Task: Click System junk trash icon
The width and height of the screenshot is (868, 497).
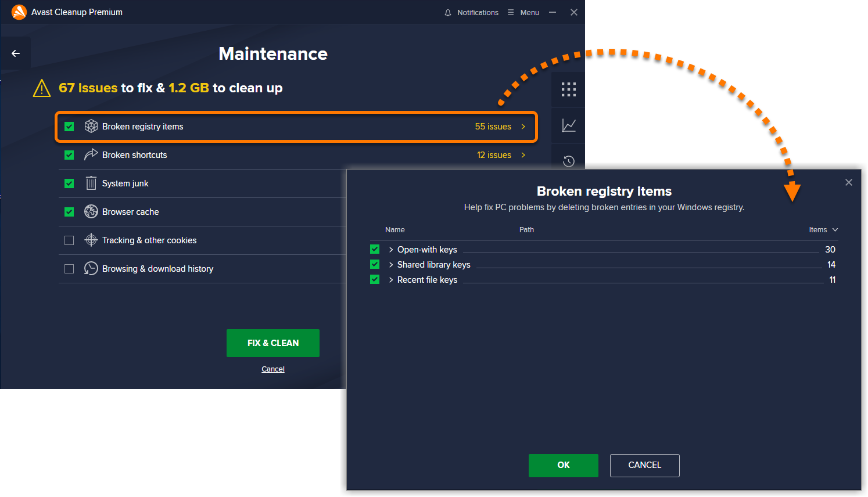Action: pos(91,183)
